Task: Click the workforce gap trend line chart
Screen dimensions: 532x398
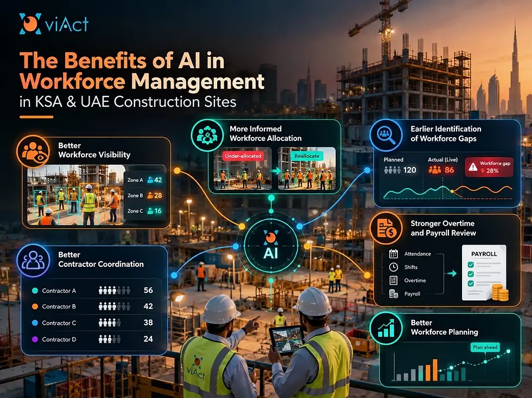Action: pos(448,192)
